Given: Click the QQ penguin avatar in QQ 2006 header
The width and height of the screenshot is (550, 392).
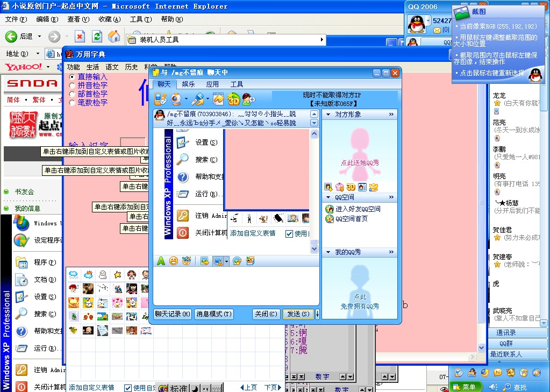Looking at the screenshot, I should coord(416,24).
